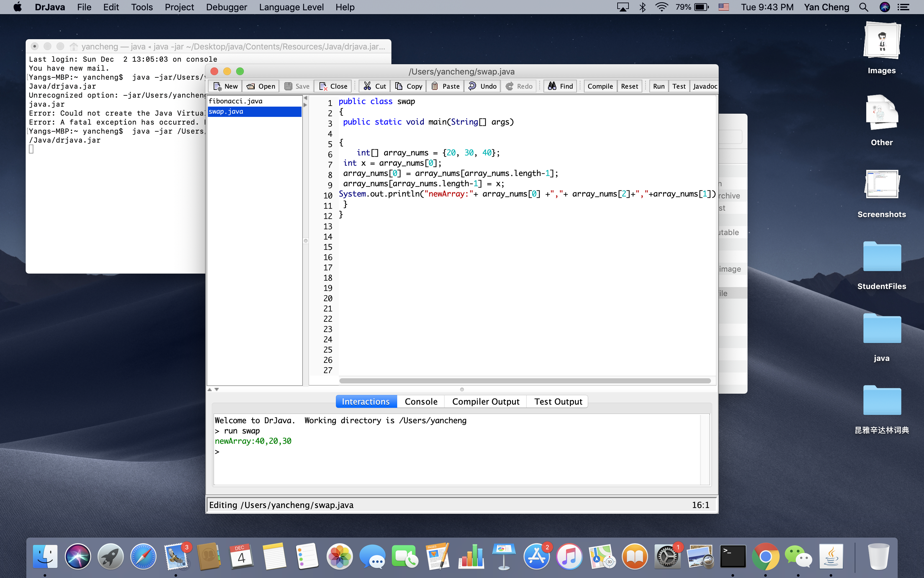
Task: Expand document list with right arrow on divider
Action: [x=305, y=105]
